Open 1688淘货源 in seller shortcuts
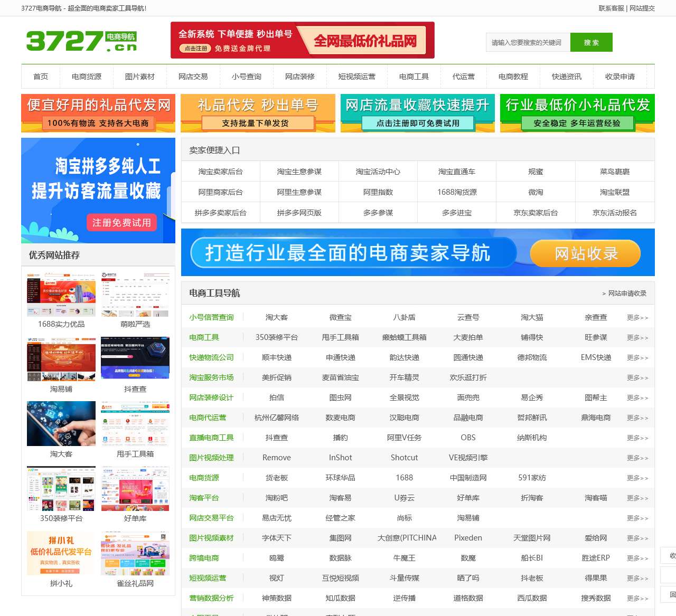676x616 pixels. coord(457,192)
